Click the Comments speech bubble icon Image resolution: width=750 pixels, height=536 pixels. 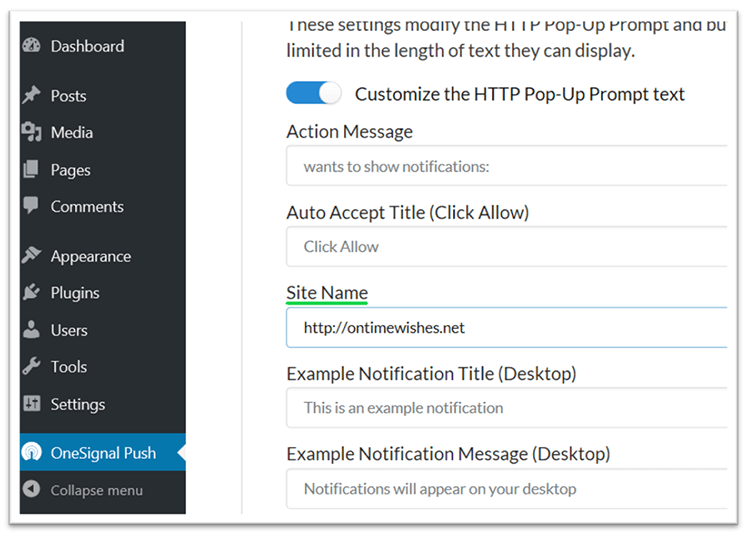point(31,207)
